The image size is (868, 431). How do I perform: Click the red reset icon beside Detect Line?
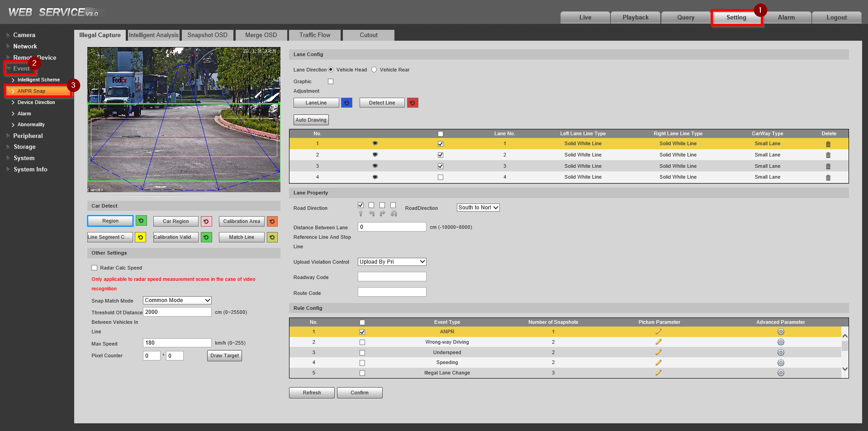(412, 103)
